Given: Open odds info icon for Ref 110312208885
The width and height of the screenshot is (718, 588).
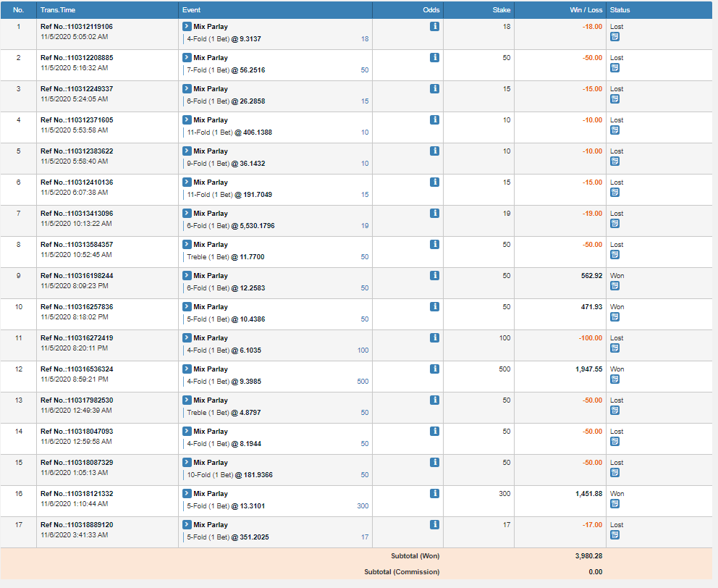Looking at the screenshot, I should [434, 58].
